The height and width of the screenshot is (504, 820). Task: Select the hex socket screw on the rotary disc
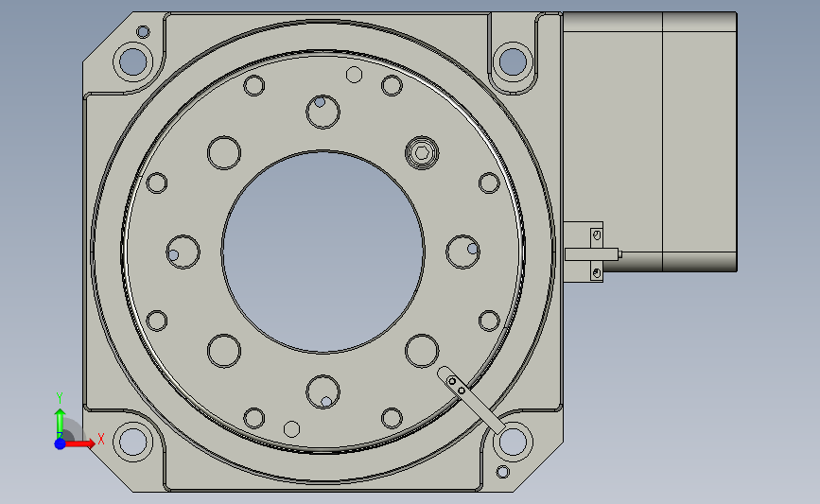tap(422, 152)
